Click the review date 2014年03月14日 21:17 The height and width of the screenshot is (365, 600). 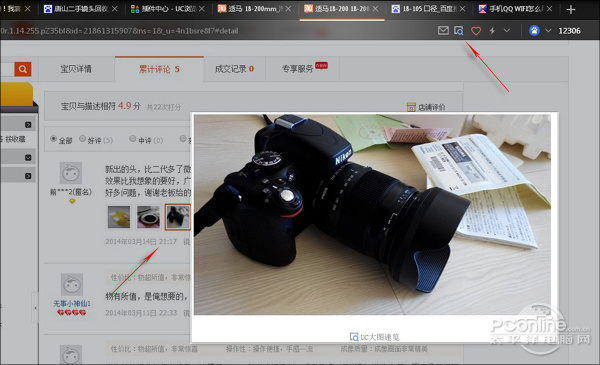pyautogui.click(x=141, y=241)
